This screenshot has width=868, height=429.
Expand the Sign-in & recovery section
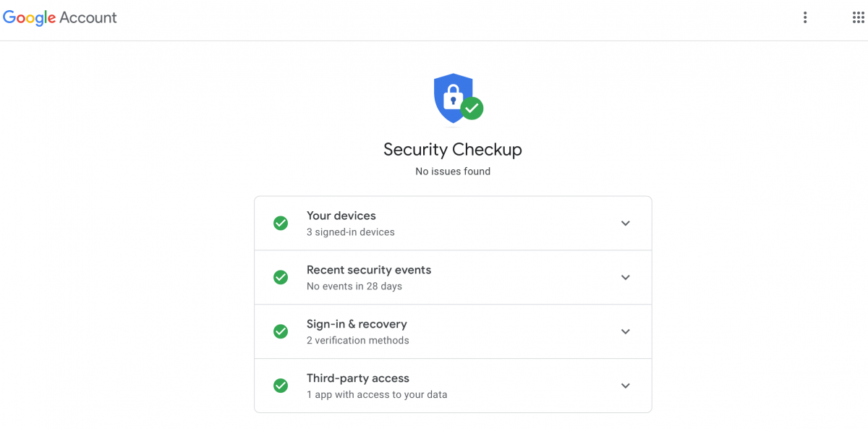pos(625,331)
